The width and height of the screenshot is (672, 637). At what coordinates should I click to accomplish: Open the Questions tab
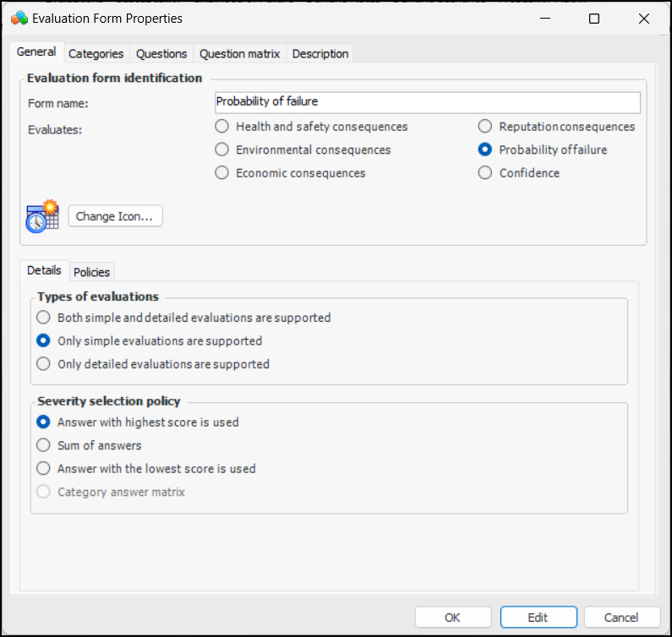[161, 53]
